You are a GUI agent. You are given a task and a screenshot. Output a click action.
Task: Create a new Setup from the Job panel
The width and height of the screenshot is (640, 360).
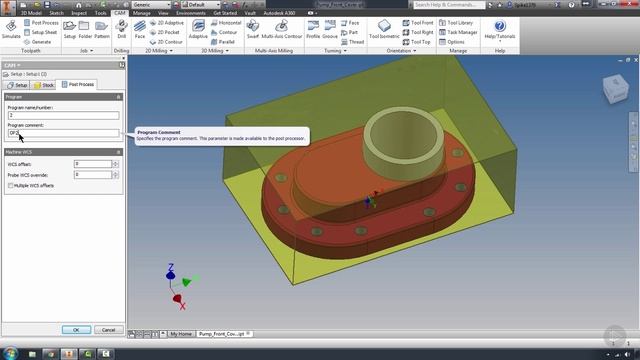(70, 29)
